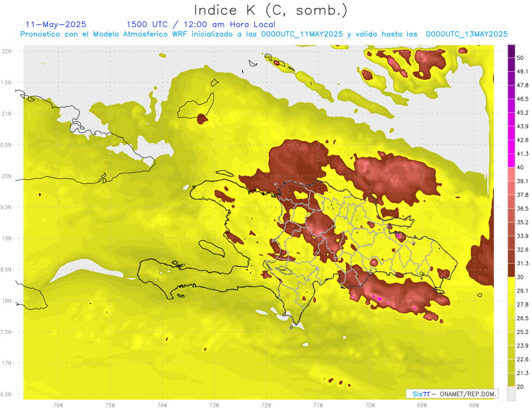Click the "75W" longitude axis label

(110, 405)
